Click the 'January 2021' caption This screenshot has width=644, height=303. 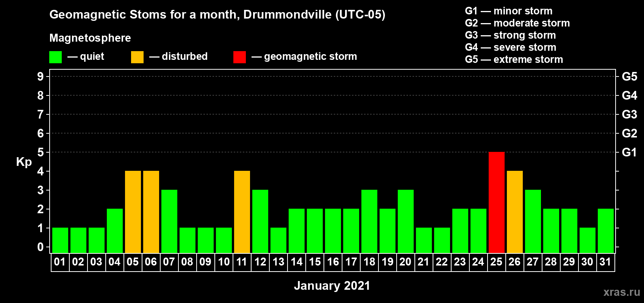coord(332,286)
